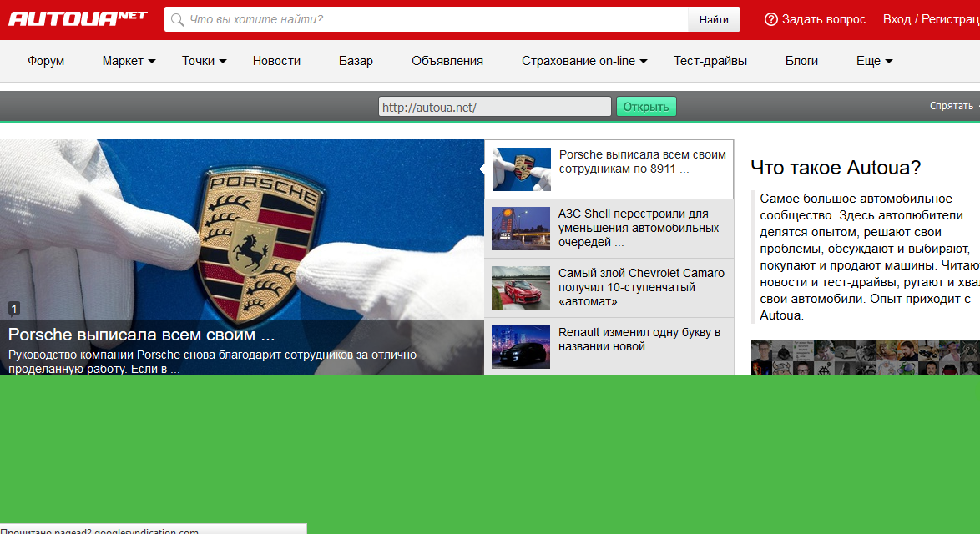980x534 pixels.
Task: Click the URL field showing http://autoua.net/
Action: point(494,107)
